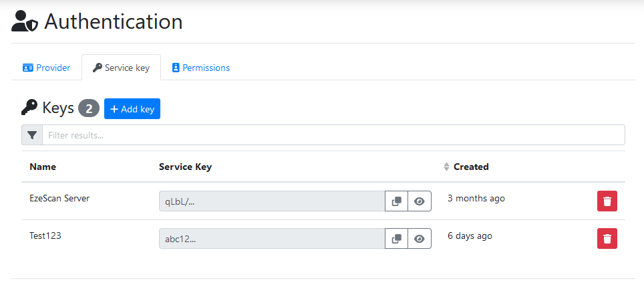The height and width of the screenshot is (285, 644).
Task: Copy the Test123 service key
Action: pyautogui.click(x=396, y=239)
